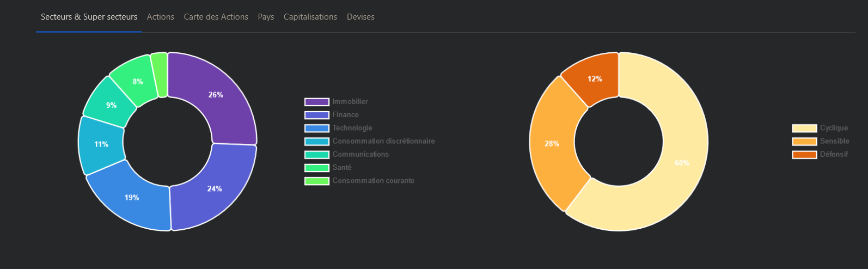868x269 pixels.
Task: Open the Actions tab
Action: point(160,17)
